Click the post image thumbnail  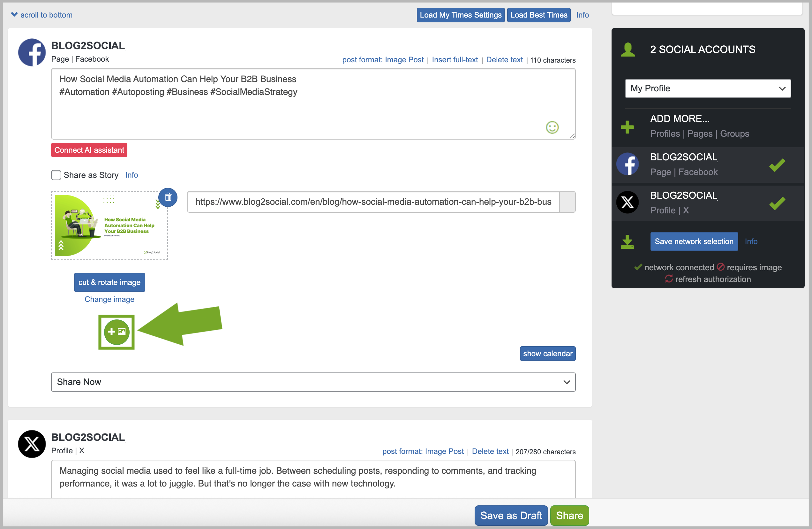coord(109,226)
